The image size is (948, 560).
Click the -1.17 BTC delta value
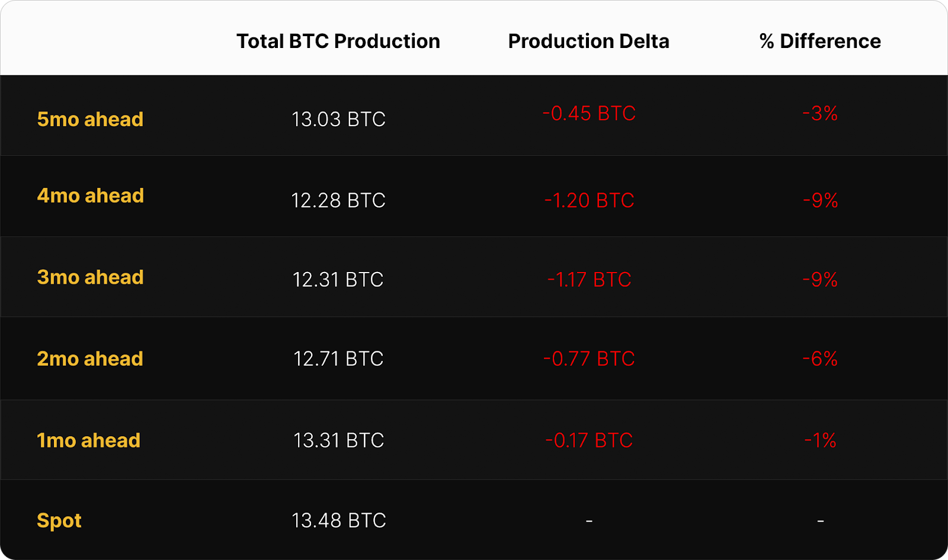tap(589, 280)
